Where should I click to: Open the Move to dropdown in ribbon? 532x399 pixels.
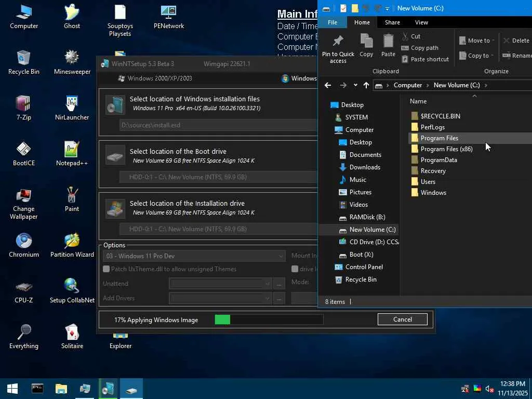tap(477, 41)
